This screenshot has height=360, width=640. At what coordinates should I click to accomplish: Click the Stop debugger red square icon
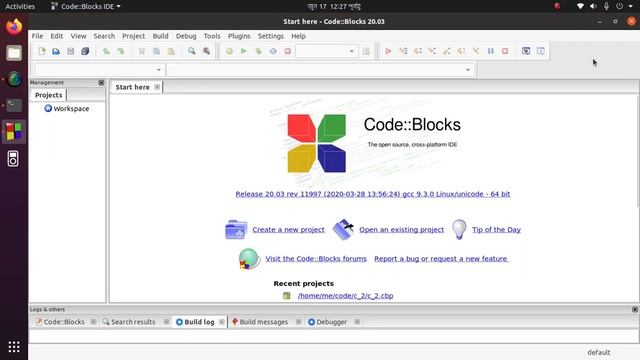pos(505,51)
